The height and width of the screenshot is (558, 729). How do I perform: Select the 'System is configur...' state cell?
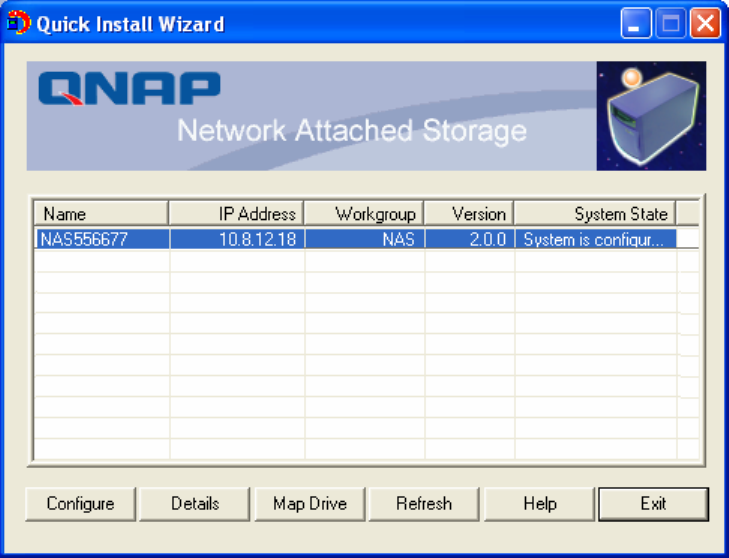point(596,239)
